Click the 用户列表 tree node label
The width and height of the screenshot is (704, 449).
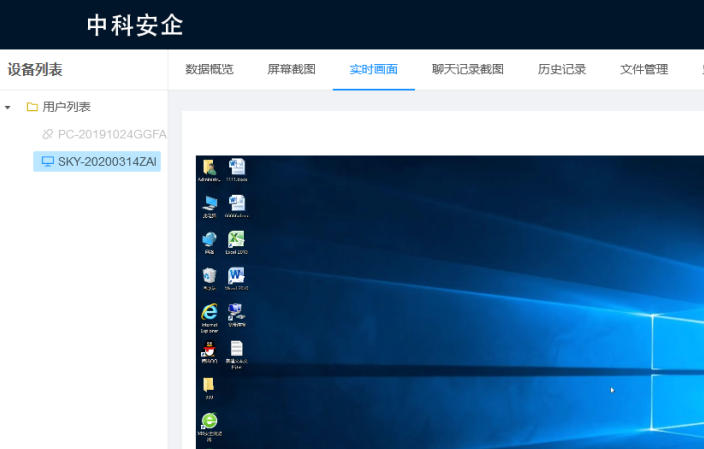pyautogui.click(x=66, y=107)
